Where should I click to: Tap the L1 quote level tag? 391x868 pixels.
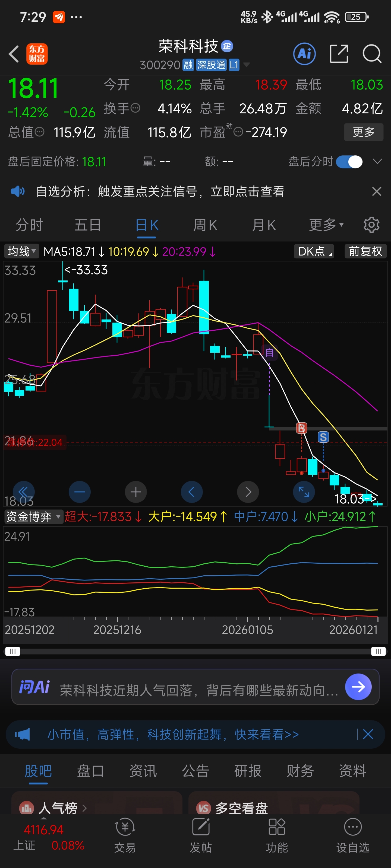point(234,65)
